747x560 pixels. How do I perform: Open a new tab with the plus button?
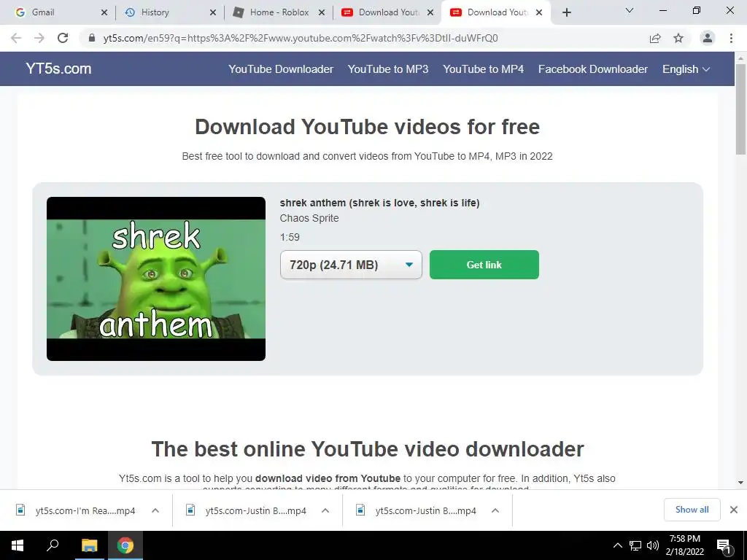click(x=566, y=12)
